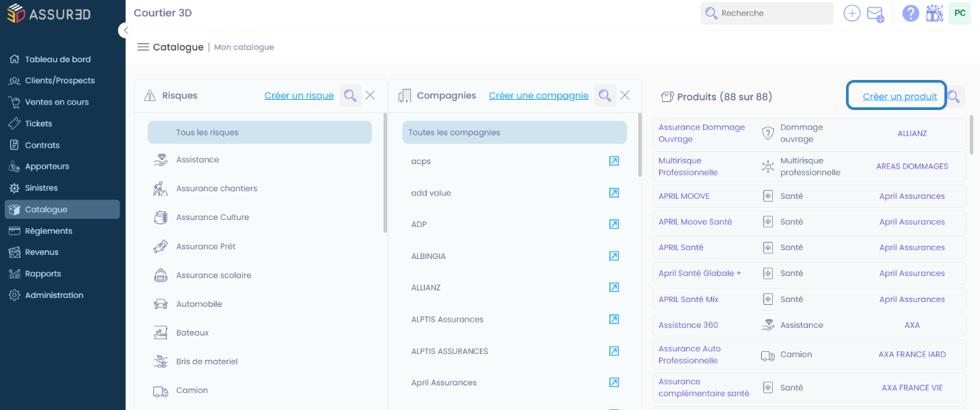Open ALPTIS Assurances external link icon
Image resolution: width=980 pixels, height=410 pixels.
[614, 319]
